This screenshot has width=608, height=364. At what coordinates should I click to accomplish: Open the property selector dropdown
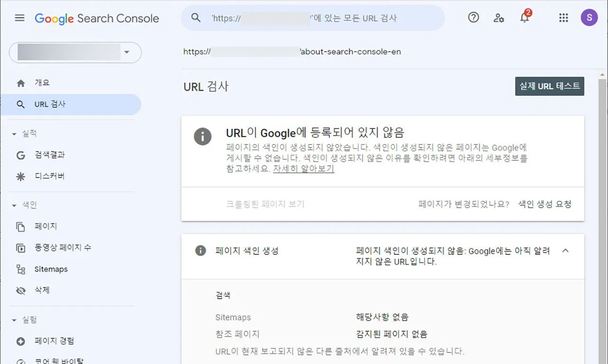pyautogui.click(x=75, y=53)
